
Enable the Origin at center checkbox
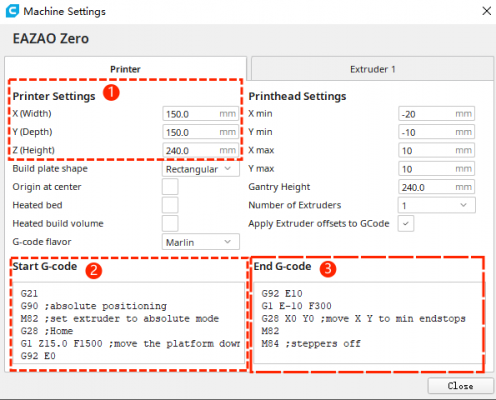click(x=170, y=187)
